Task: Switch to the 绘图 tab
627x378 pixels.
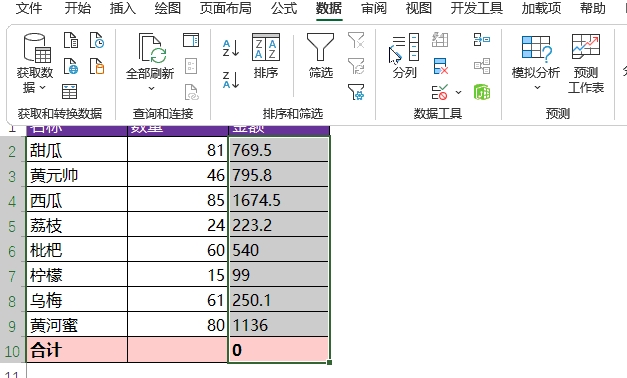Action: (x=168, y=8)
